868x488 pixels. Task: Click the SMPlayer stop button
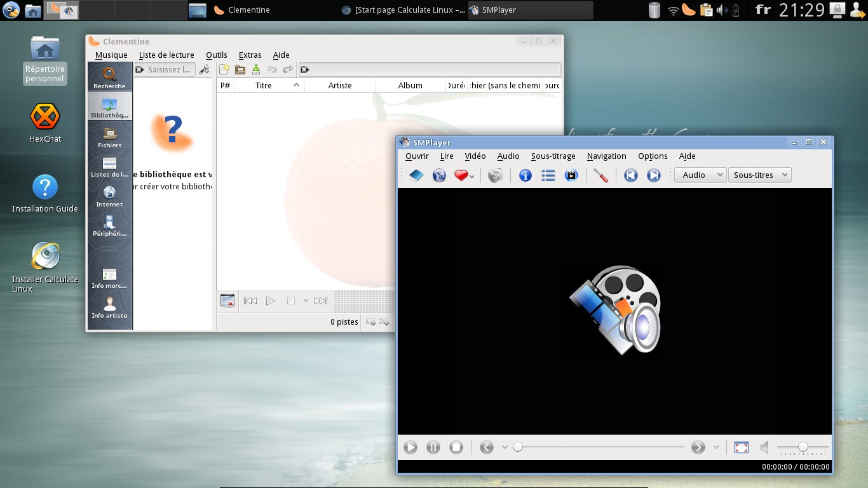coord(456,447)
